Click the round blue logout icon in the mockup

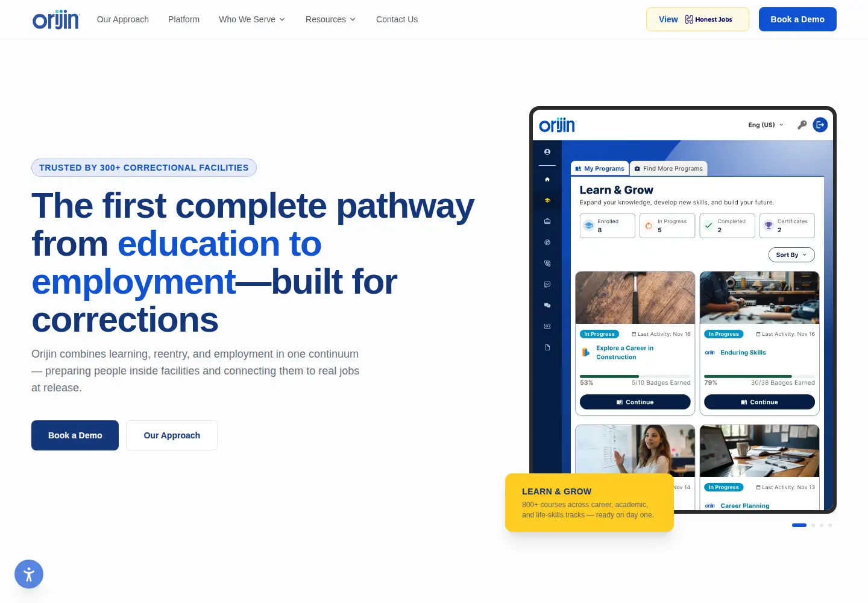pyautogui.click(x=820, y=125)
